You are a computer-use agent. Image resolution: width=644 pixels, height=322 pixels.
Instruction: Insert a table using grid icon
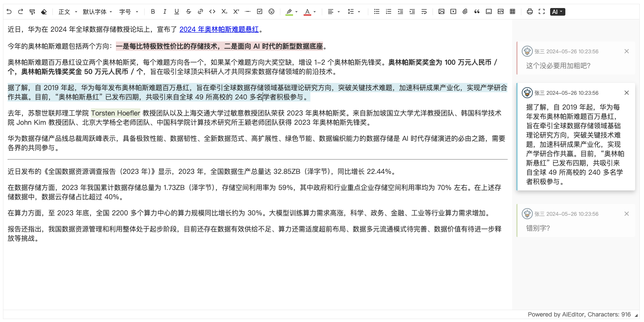point(512,12)
